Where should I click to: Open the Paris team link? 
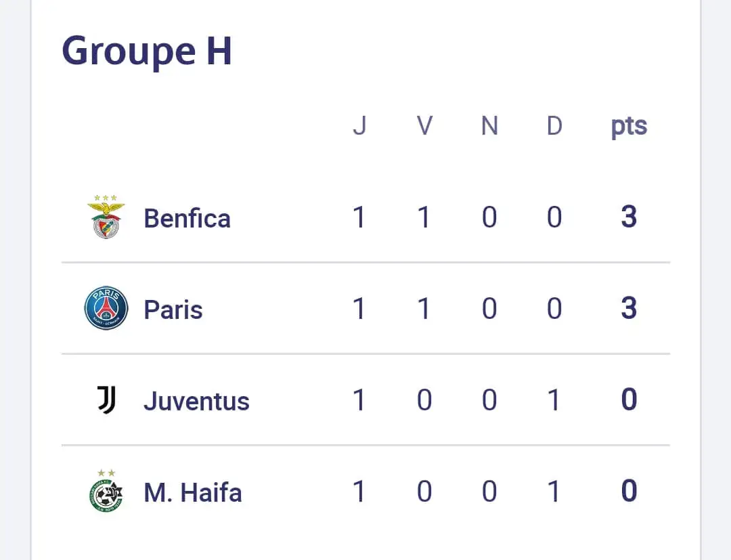[173, 310]
